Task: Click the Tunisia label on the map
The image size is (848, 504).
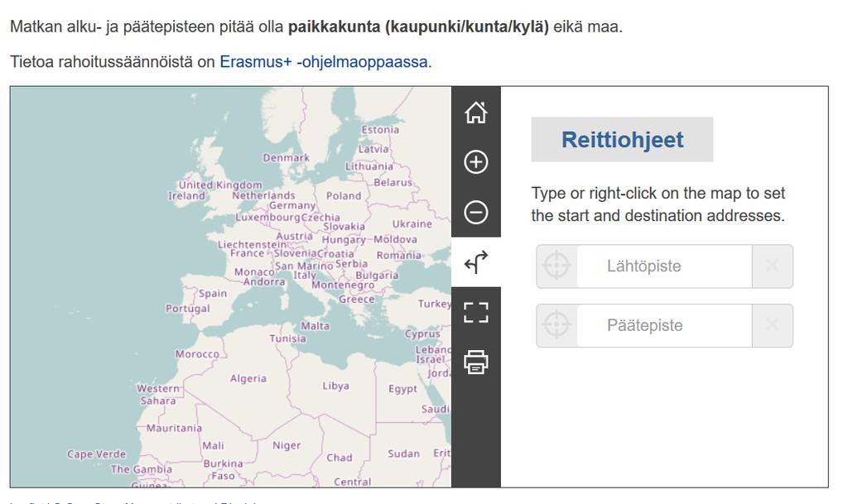Action: [x=287, y=338]
